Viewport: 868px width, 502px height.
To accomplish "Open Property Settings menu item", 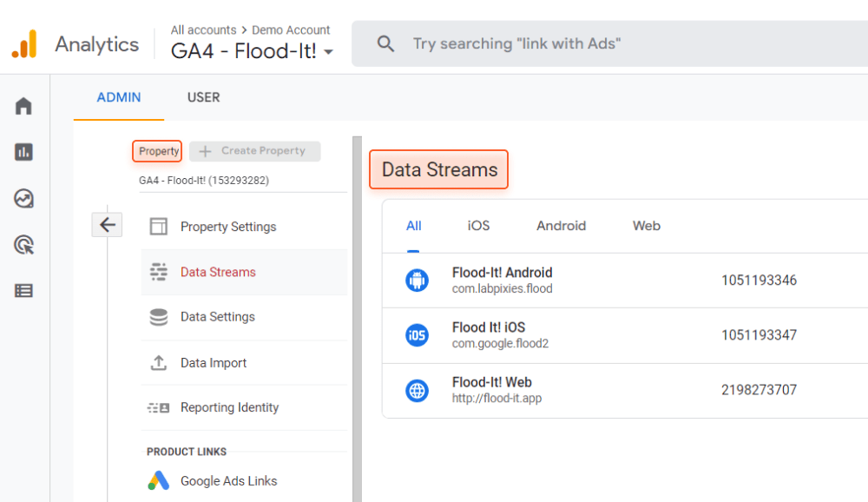I will [244, 227].
